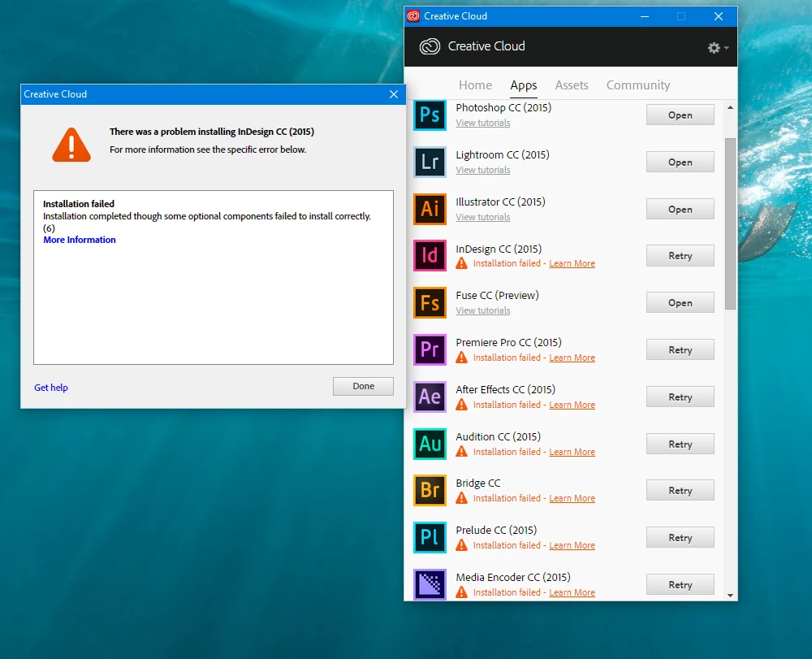This screenshot has width=812, height=659.
Task: Click the Illustrator CC Ai app icon
Action: point(430,210)
